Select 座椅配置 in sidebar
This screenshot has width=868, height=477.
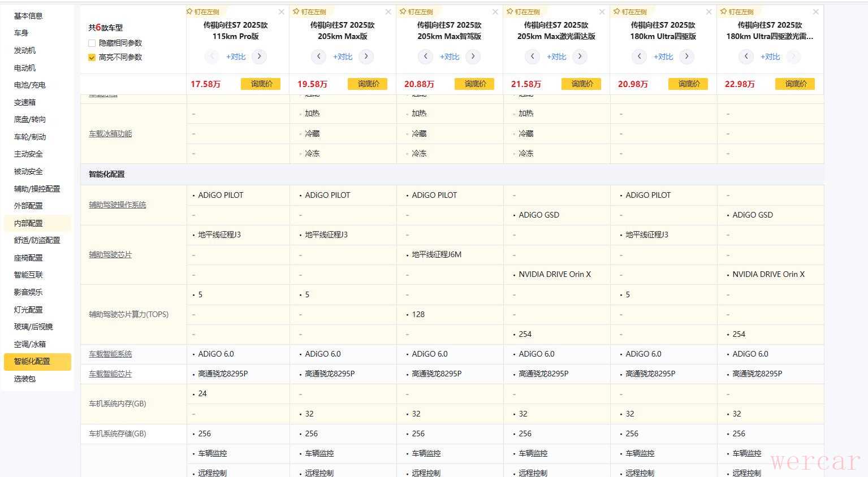pyautogui.click(x=28, y=258)
